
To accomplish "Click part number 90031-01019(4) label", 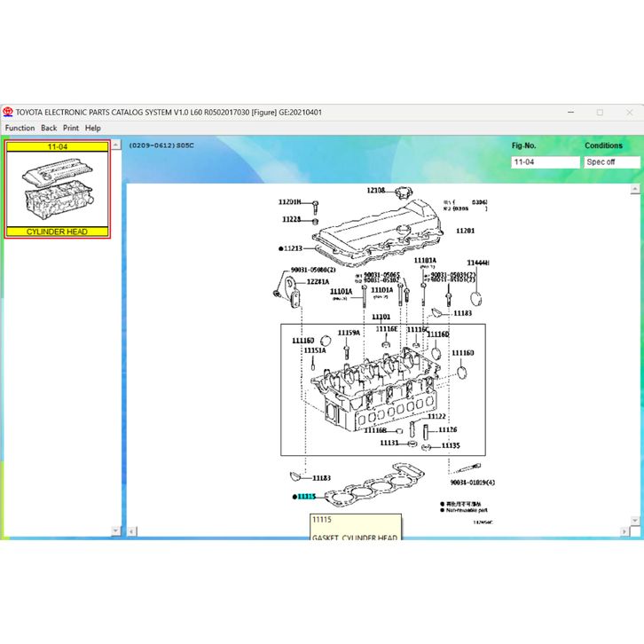I will tap(472, 483).
